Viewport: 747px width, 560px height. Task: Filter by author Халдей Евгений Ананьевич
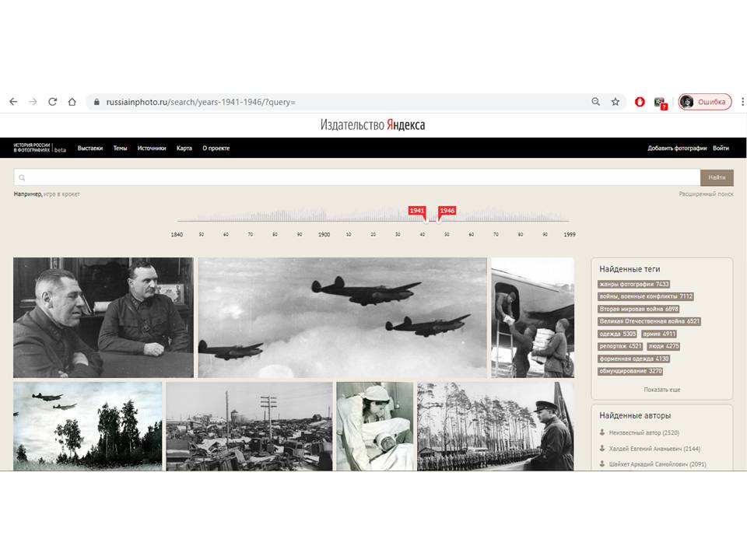[654, 449]
